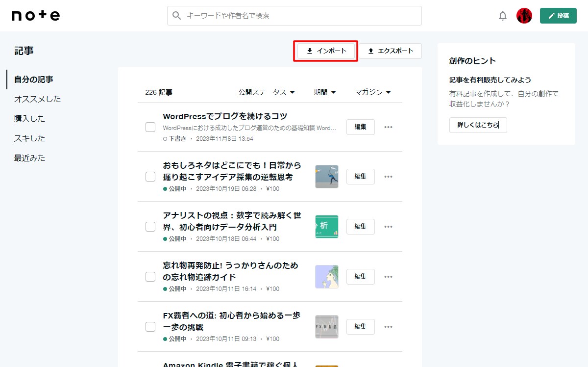Edit the WordPressでブログを続けるコツ article
The image size is (588, 367).
pos(361,127)
